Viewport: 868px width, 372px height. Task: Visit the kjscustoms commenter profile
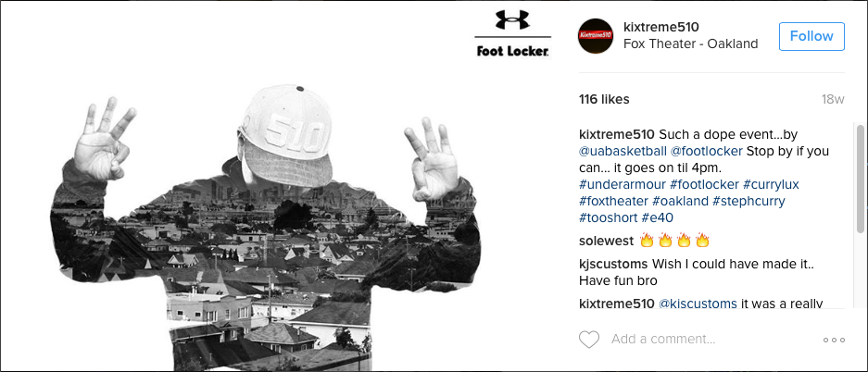pos(615,264)
